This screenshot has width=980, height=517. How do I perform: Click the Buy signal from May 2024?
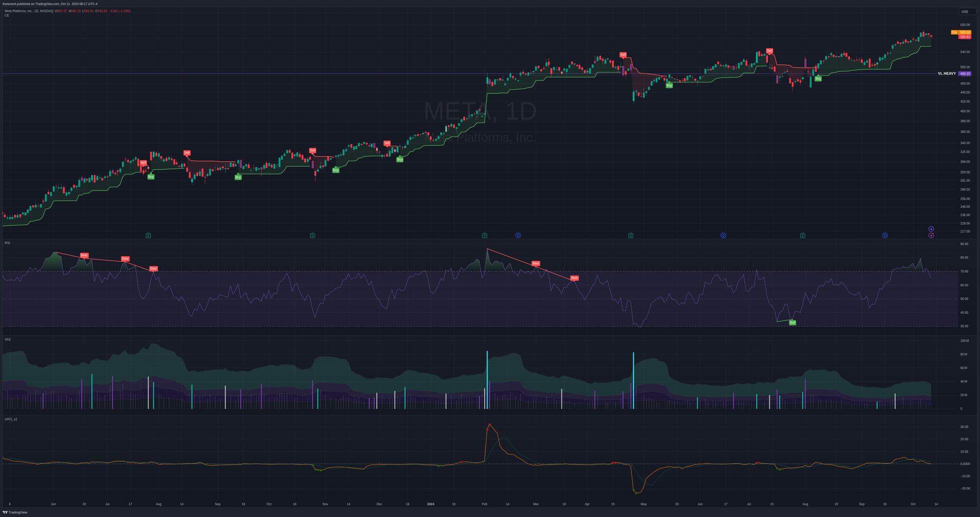[x=669, y=85]
